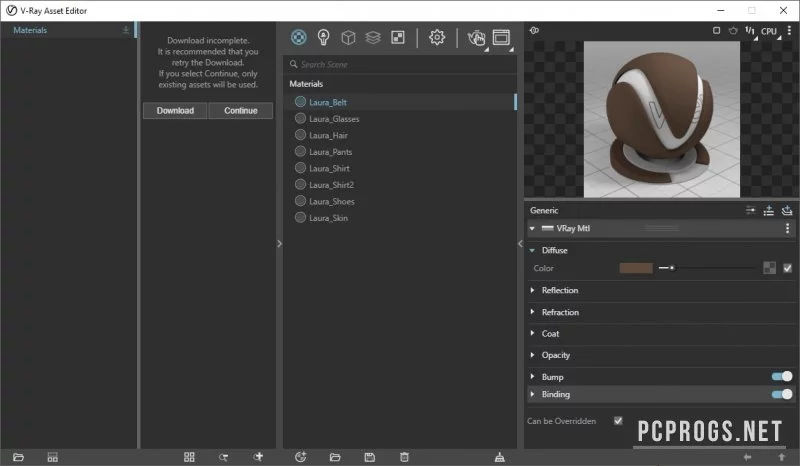The width and height of the screenshot is (800, 466).
Task: Click download icon beside Materials library
Action: pos(126,31)
